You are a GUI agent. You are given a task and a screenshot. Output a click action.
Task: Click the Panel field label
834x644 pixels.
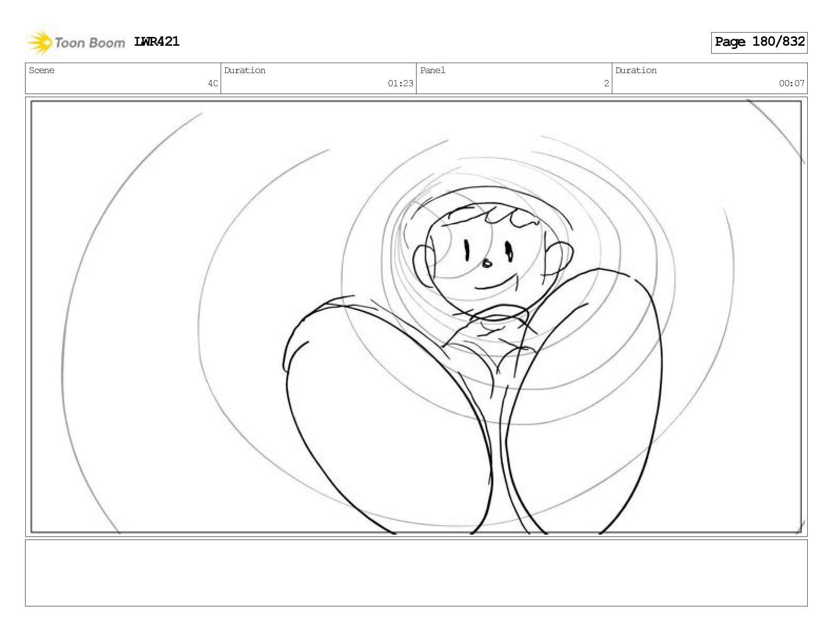pyautogui.click(x=433, y=71)
